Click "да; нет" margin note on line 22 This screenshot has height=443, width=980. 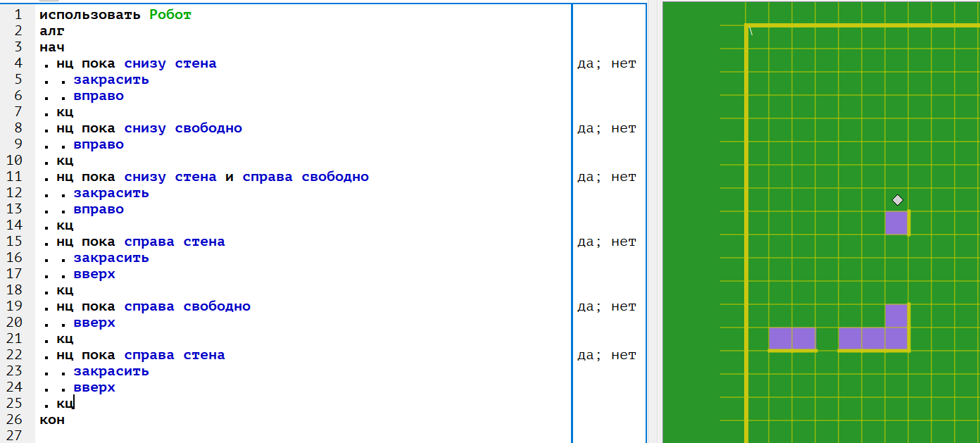[x=606, y=355]
